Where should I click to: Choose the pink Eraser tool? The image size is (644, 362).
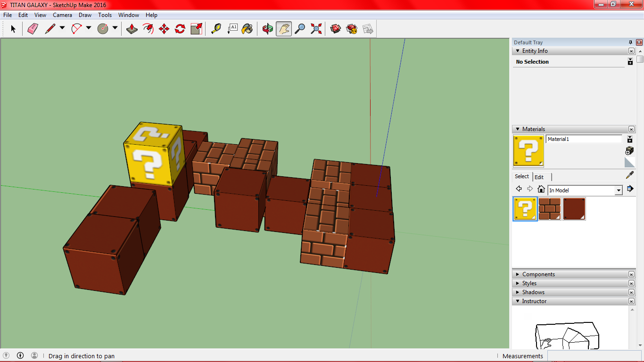pyautogui.click(x=33, y=29)
